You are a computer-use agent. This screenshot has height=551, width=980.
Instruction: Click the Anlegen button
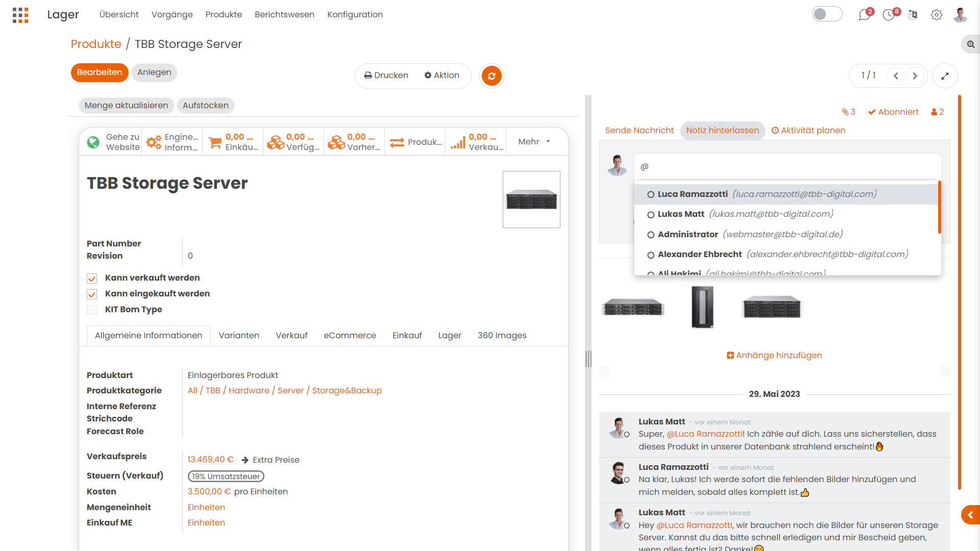pyautogui.click(x=154, y=72)
